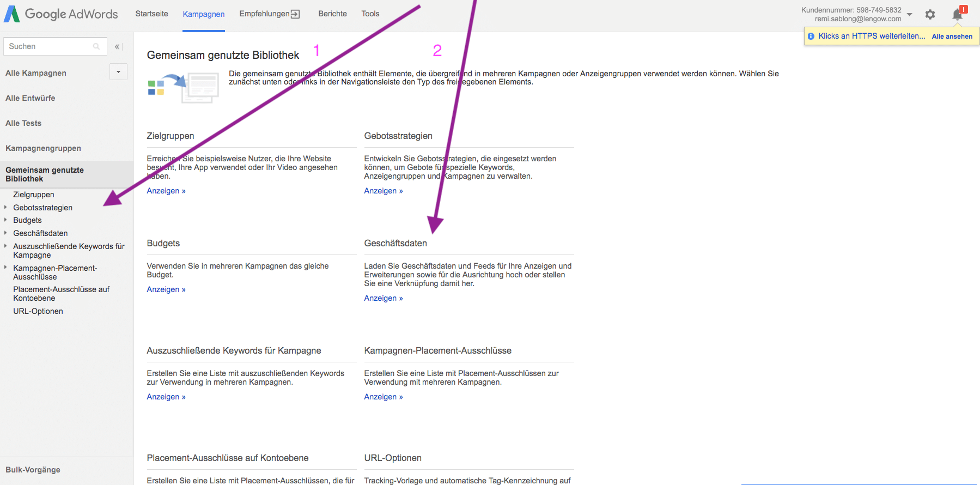Select the Kampagnen tab

[204, 14]
